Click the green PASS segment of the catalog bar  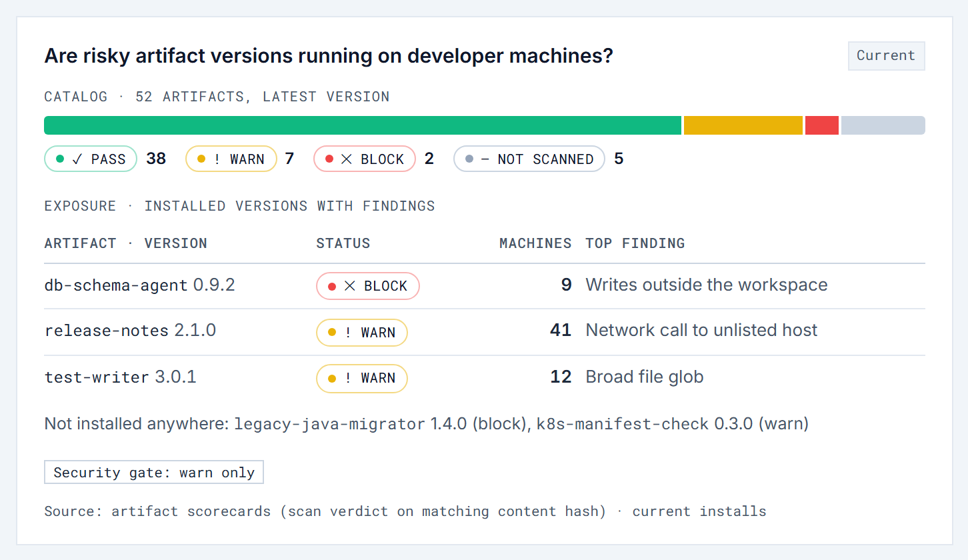pos(363,125)
